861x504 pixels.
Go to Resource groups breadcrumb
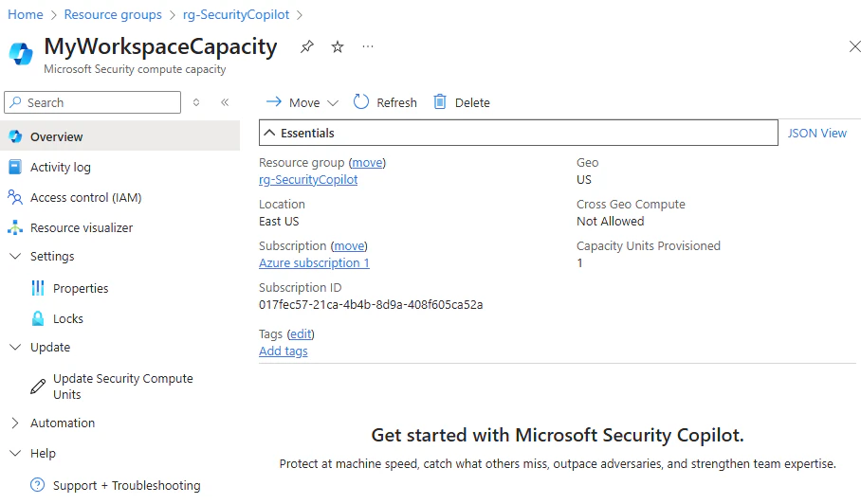coord(113,15)
